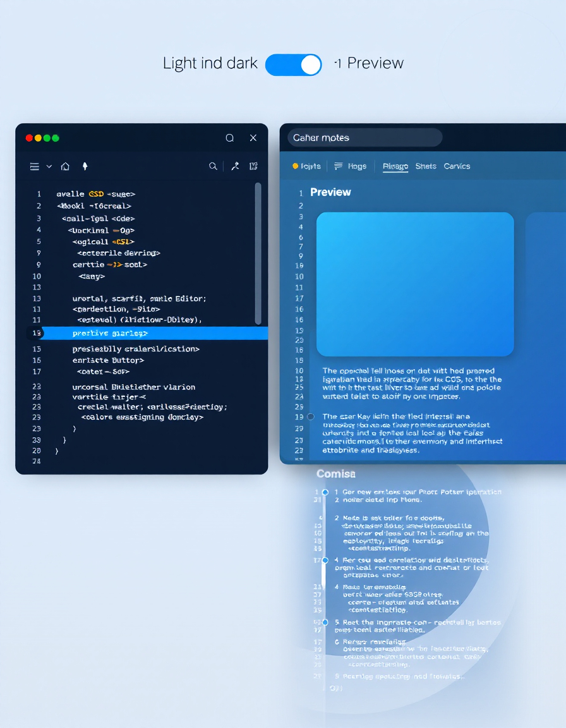
Task: Click the Home icon in the editor toolbar
Action: click(x=65, y=166)
